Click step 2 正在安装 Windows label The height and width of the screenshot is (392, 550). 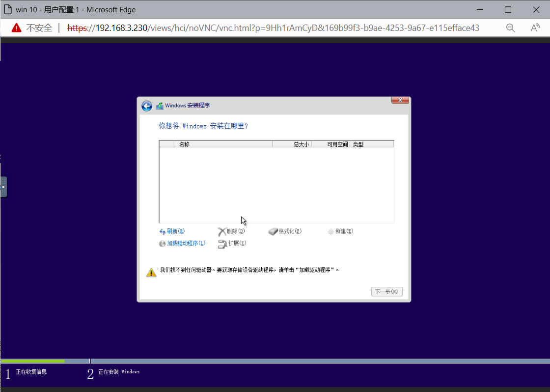click(119, 372)
